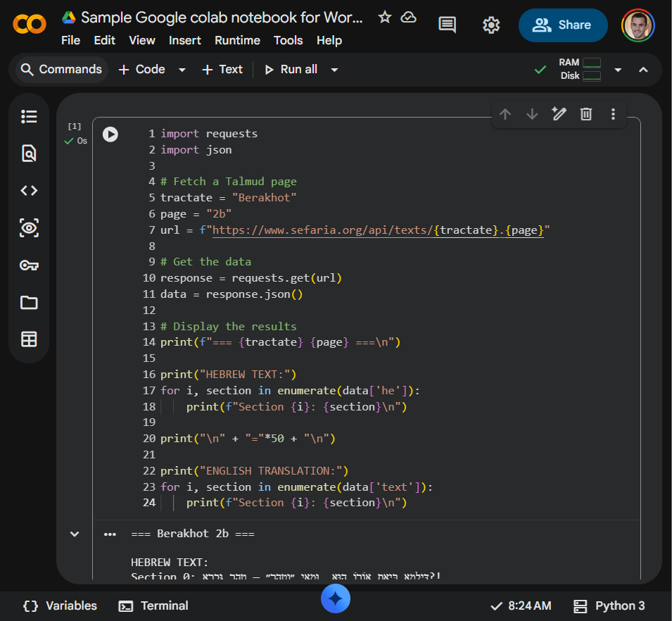Click the Share button
Screen dimensions: 672x621
point(563,25)
